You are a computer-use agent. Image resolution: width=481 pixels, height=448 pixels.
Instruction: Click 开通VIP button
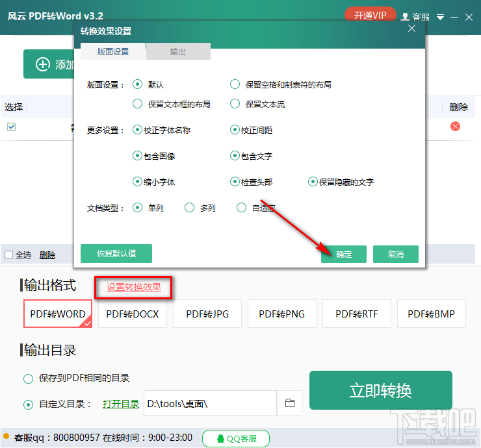(370, 15)
